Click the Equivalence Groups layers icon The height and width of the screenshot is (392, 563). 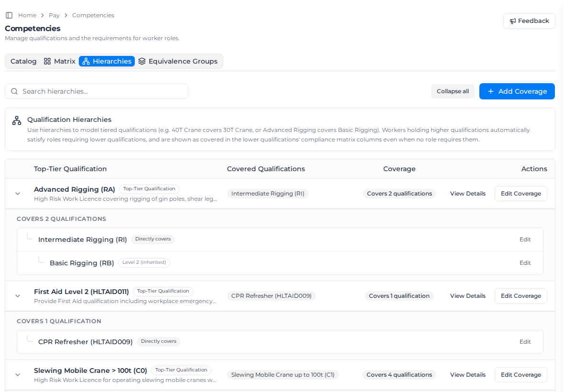tap(142, 62)
